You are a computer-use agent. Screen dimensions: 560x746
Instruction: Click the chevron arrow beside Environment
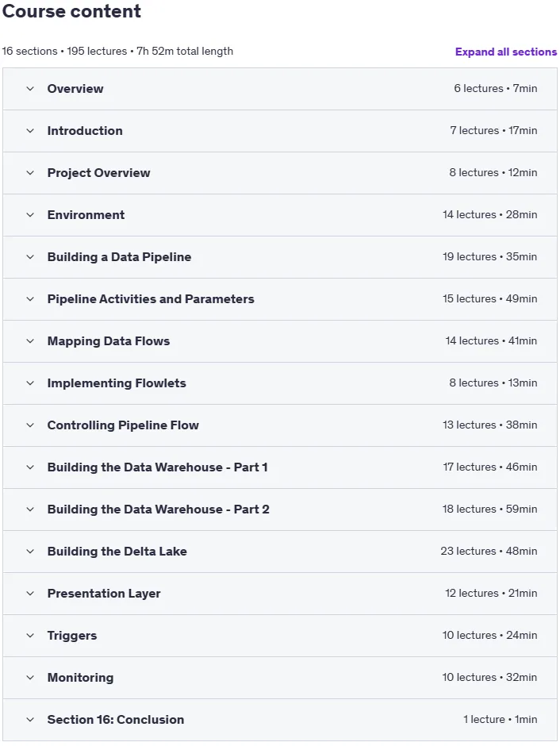click(30, 215)
